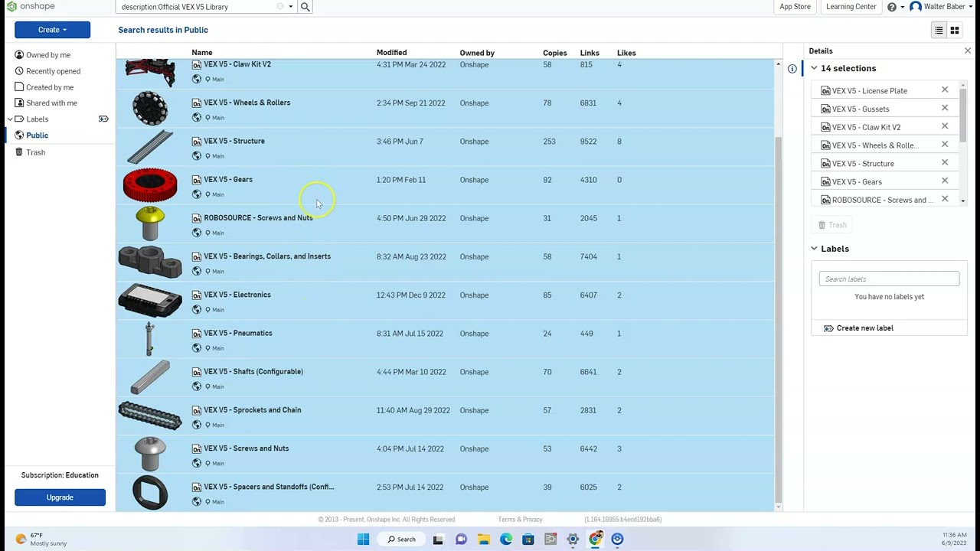Close the Details panel

pos(968,51)
